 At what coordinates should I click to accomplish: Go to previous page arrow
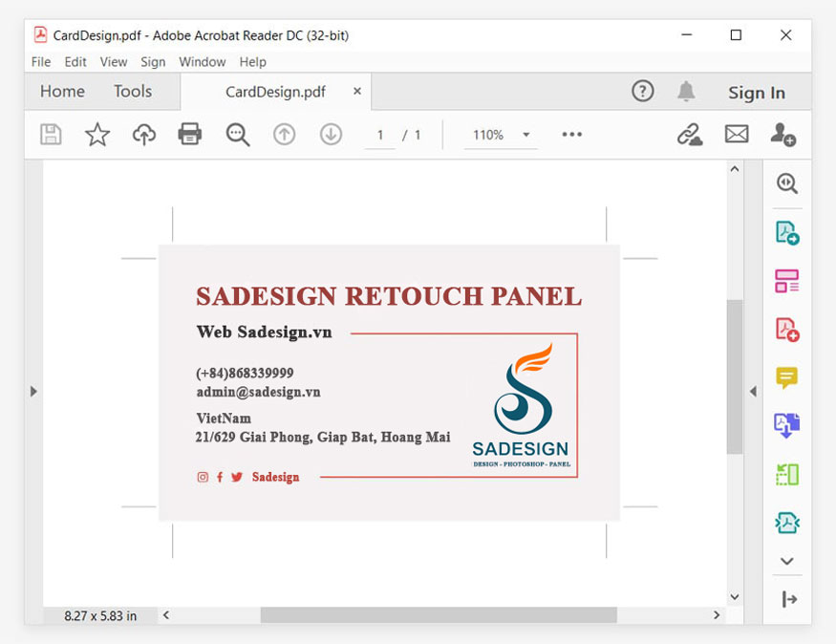pyautogui.click(x=284, y=135)
